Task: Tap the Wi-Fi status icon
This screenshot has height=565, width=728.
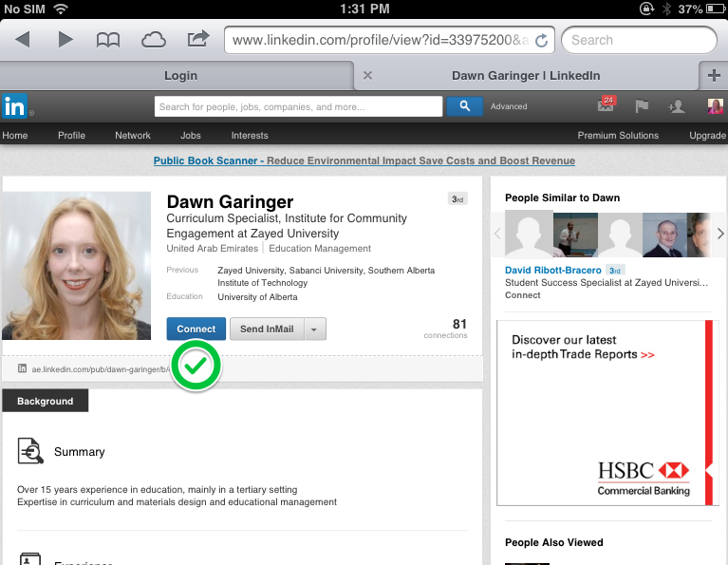Action: 61,9
